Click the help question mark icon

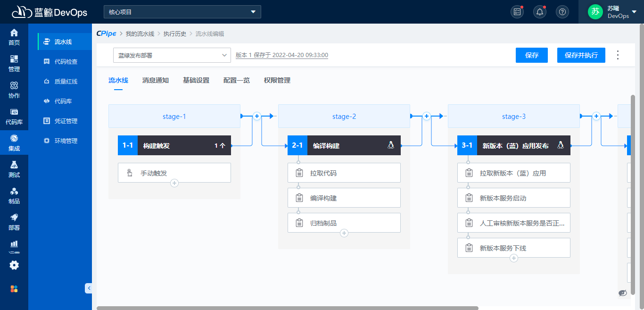562,12
